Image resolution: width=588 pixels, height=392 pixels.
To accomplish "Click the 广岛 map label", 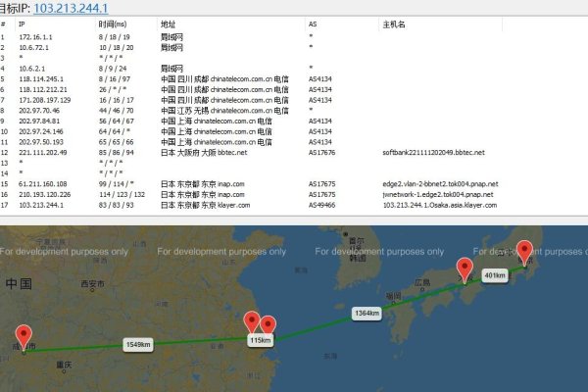I will point(422,283).
